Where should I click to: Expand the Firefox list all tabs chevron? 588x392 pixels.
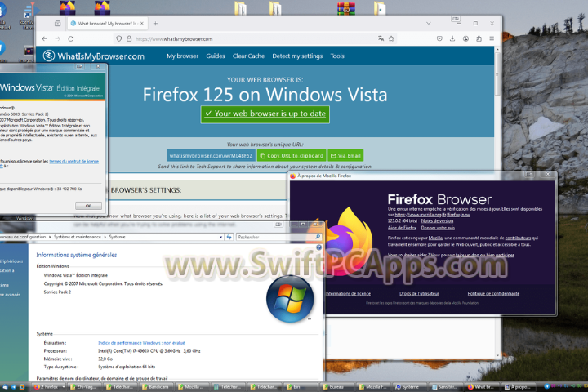click(428, 23)
